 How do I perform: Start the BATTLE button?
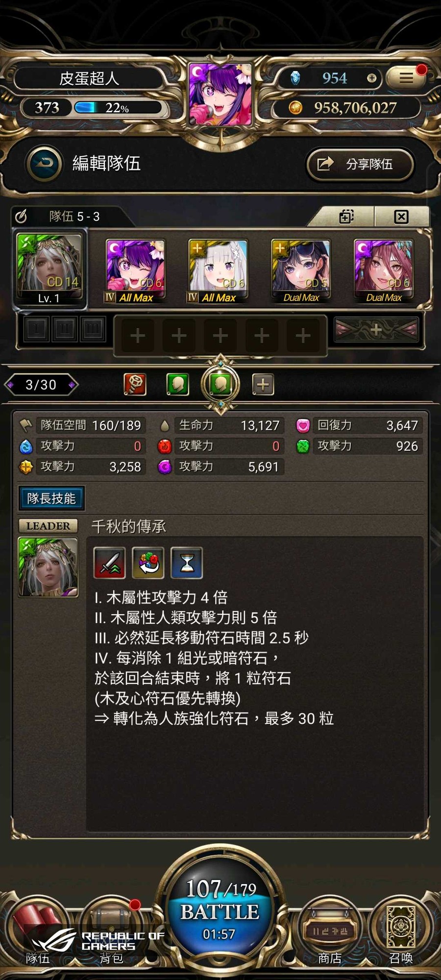point(220,911)
